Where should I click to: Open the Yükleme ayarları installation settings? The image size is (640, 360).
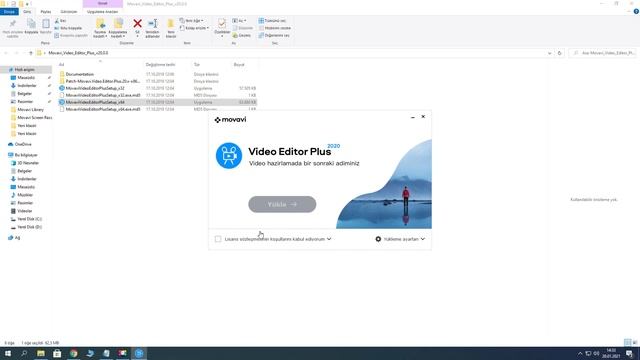pos(400,239)
